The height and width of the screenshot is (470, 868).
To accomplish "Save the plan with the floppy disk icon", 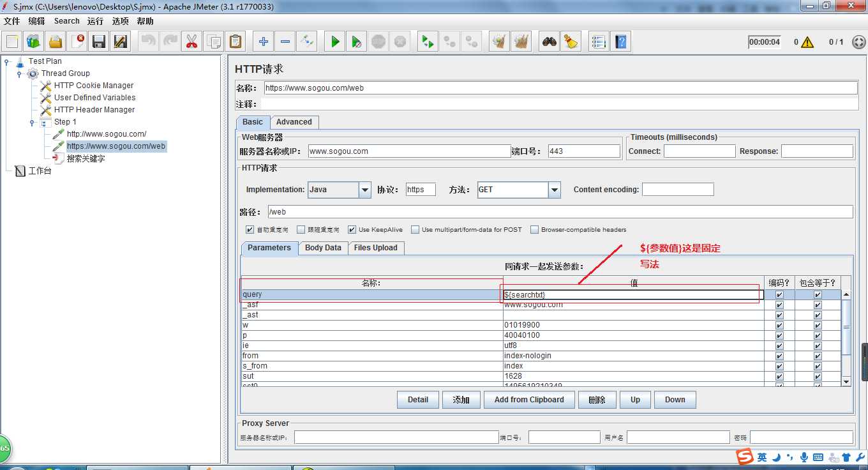I will [99, 42].
